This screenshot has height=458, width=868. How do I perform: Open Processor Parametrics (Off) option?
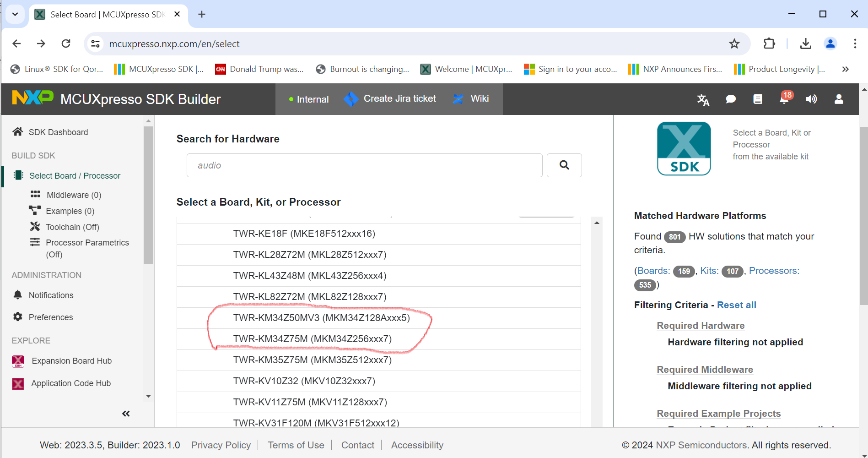click(87, 243)
